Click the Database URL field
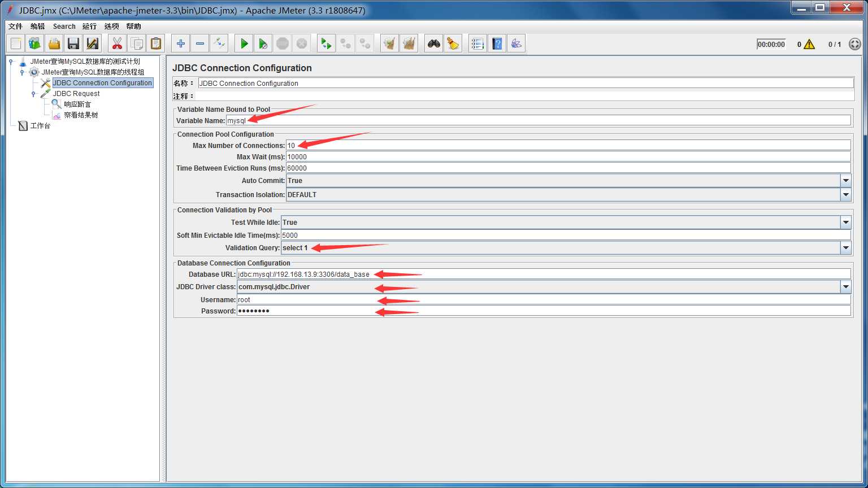 tap(544, 274)
